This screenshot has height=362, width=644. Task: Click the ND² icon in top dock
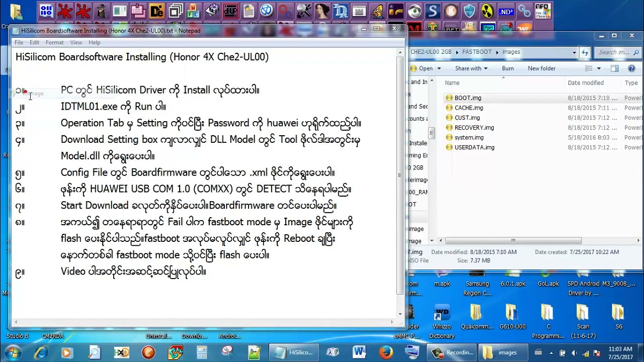click(506, 11)
